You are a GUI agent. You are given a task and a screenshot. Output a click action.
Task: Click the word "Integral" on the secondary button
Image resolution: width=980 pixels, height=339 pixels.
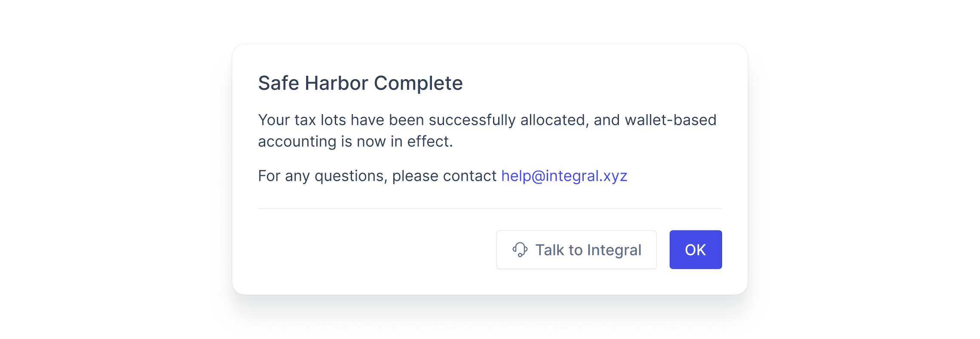click(x=614, y=250)
